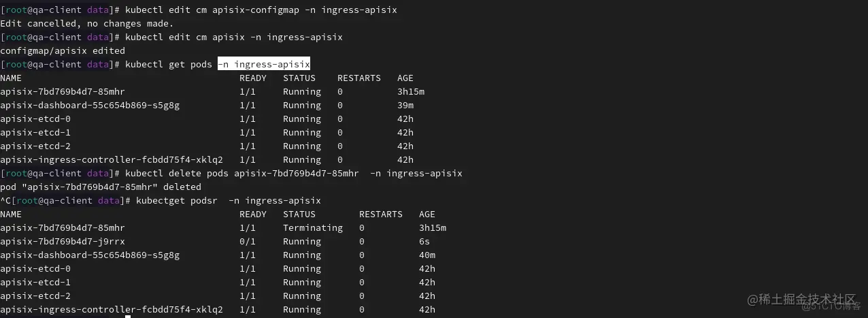Click the '3h15m' age in the first pod table

411,92
